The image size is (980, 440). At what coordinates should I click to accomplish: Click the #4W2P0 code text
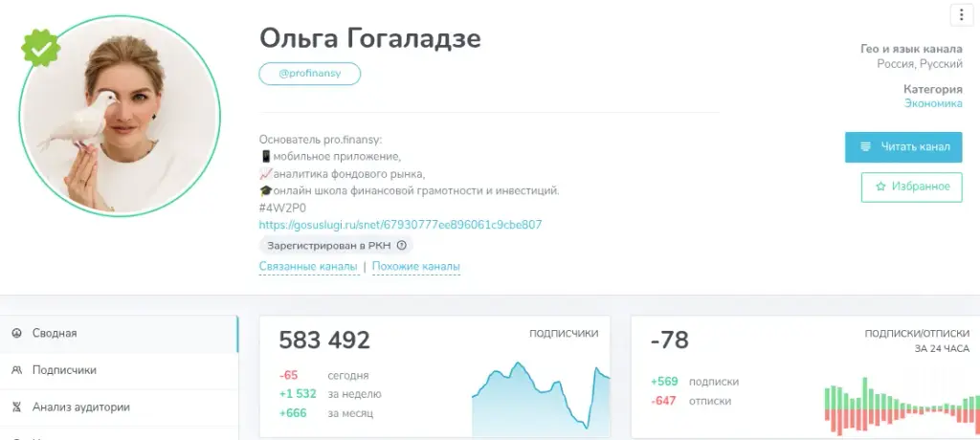pyautogui.click(x=282, y=208)
